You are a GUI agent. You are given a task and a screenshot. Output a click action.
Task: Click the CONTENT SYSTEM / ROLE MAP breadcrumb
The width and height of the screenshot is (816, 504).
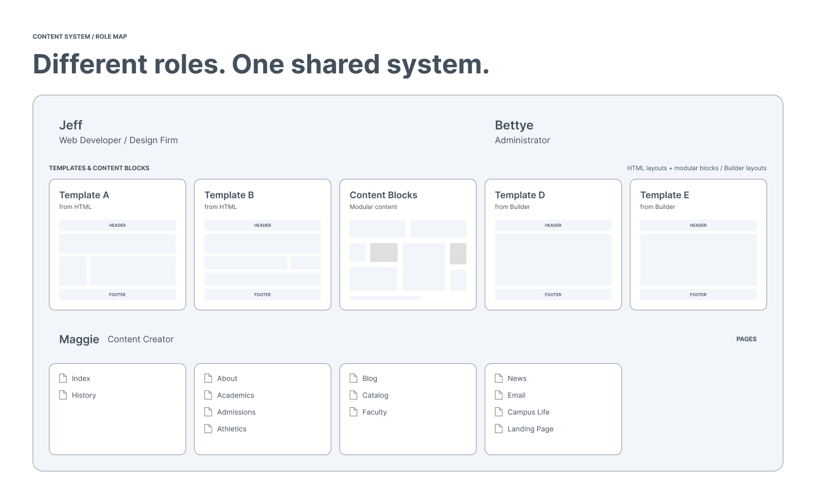(80, 37)
